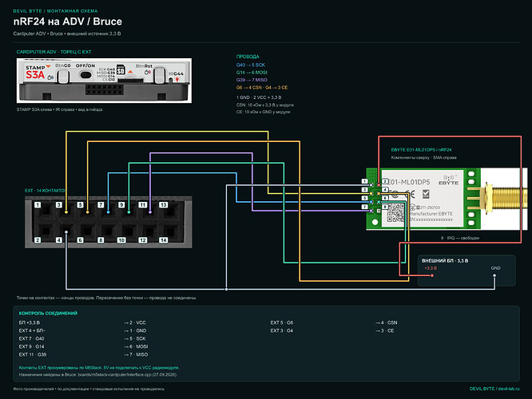The width and height of the screenshot is (532, 399).
Task: Select table row 'EXT 4 + БП−'
Action: click(x=32, y=330)
